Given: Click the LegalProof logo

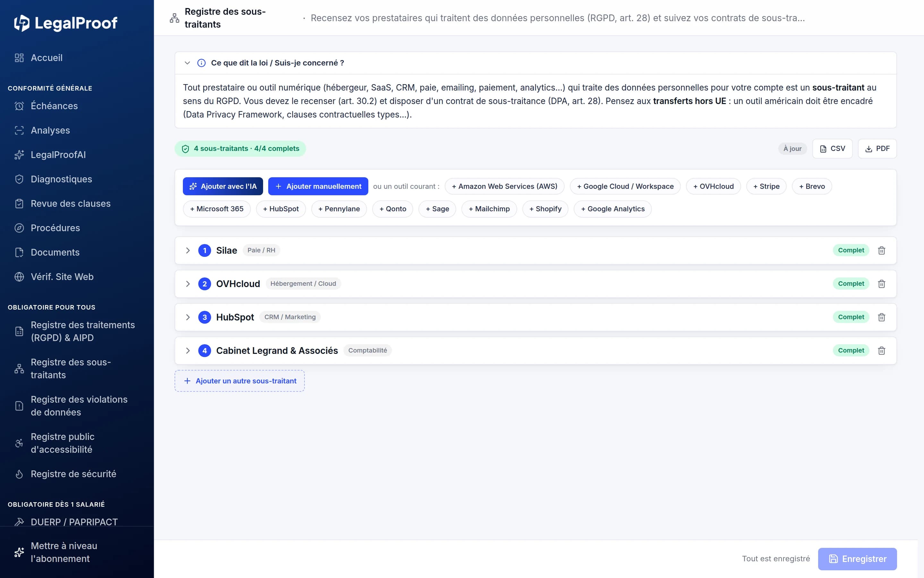Looking at the screenshot, I should [66, 23].
